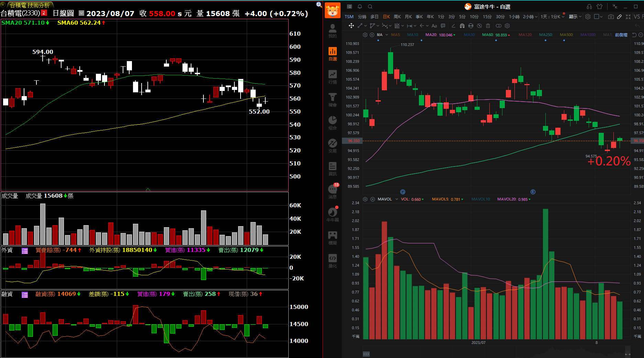Open the 模擬 paper trading sidebar icon
This screenshot has width=644, height=358.
pos(332,238)
